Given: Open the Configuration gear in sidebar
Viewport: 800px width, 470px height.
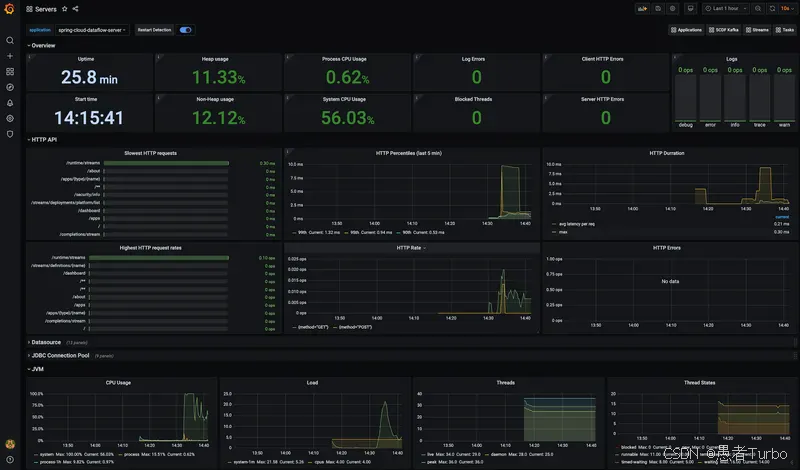Looking at the screenshot, I should point(10,118).
